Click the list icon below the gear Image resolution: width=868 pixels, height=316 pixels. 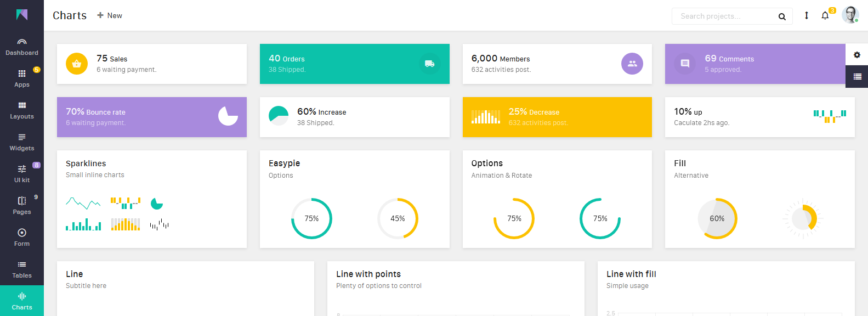click(x=856, y=77)
